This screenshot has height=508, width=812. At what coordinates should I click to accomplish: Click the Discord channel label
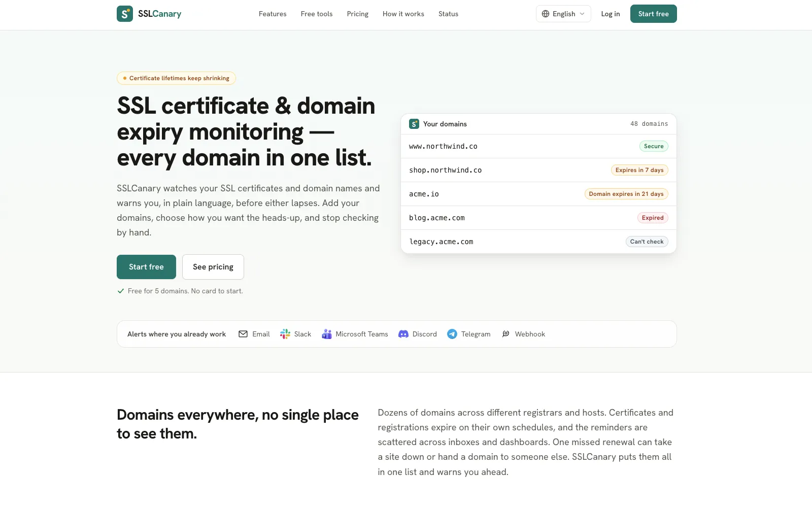click(425, 334)
